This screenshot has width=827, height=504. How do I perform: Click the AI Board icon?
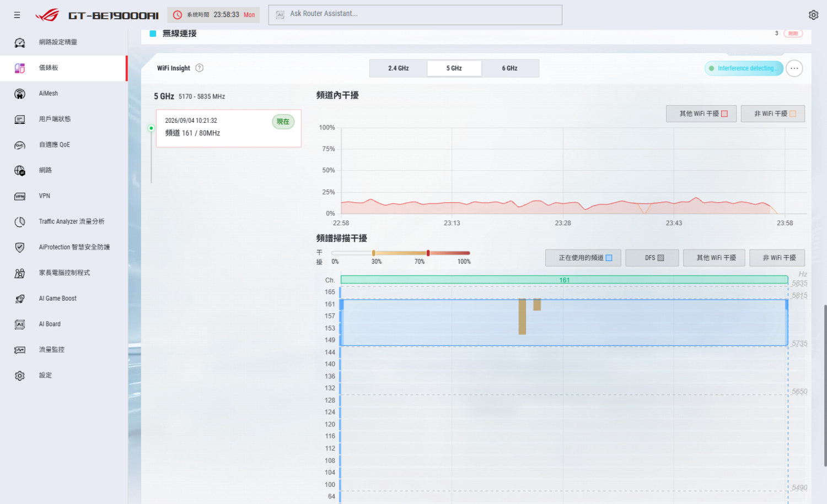20,324
